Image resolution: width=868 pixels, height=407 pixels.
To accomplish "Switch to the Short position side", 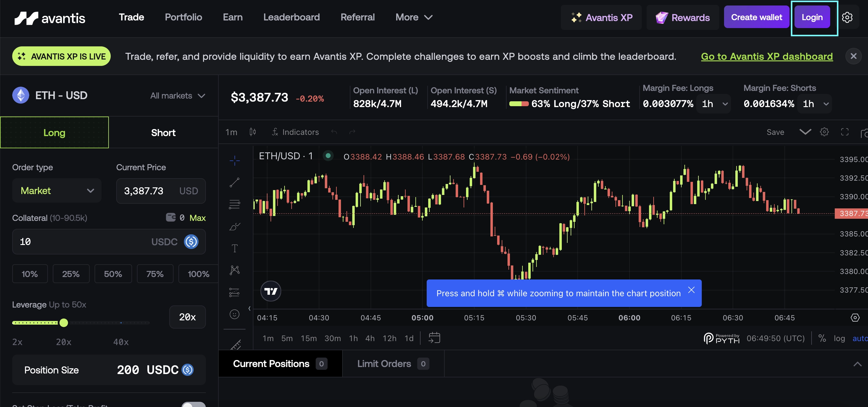I will point(163,132).
